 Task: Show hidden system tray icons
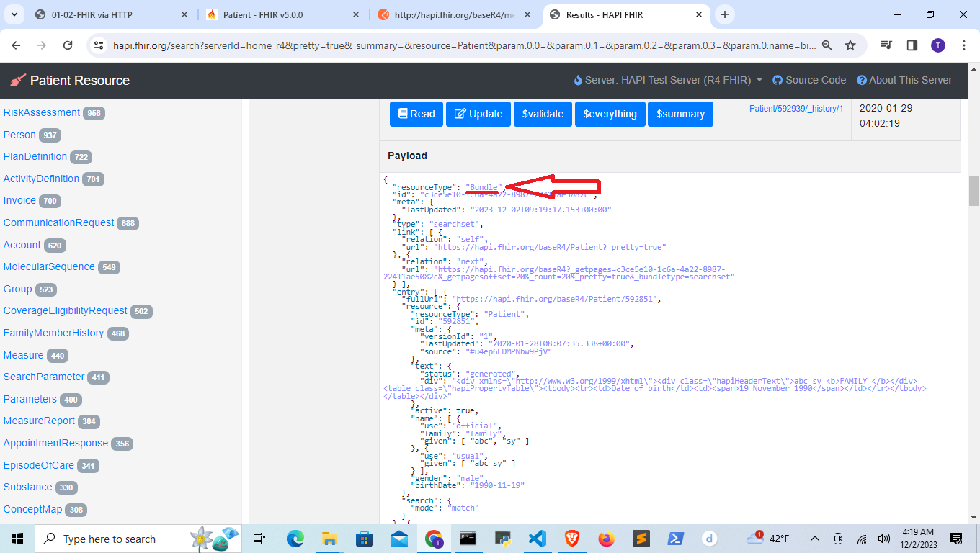[815, 538]
